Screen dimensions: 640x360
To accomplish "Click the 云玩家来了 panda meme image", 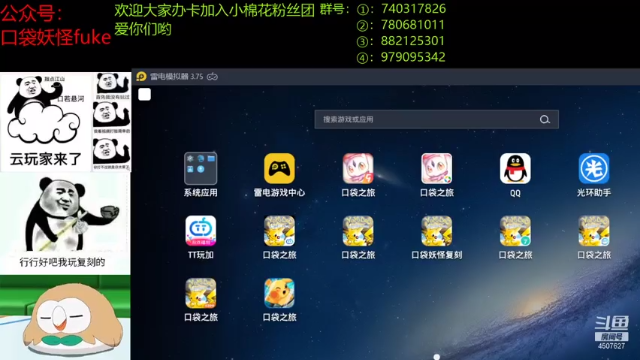I will pyautogui.click(x=46, y=121).
